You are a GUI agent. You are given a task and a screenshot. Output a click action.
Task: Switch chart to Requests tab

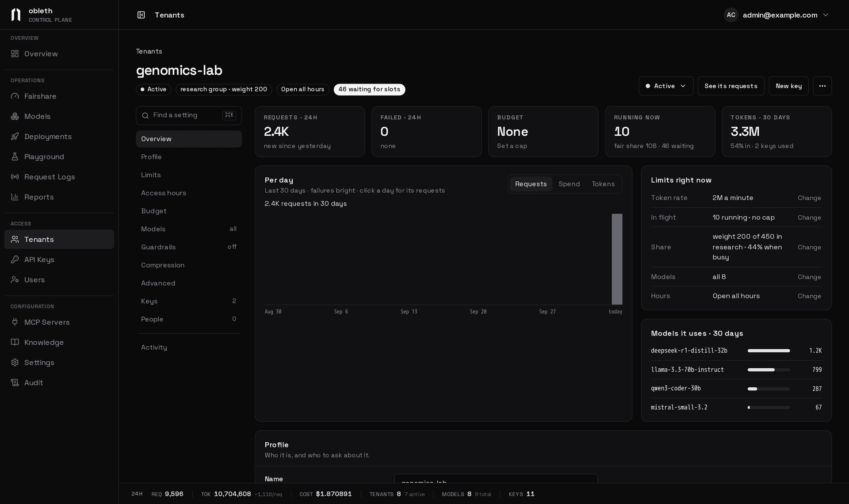(531, 184)
